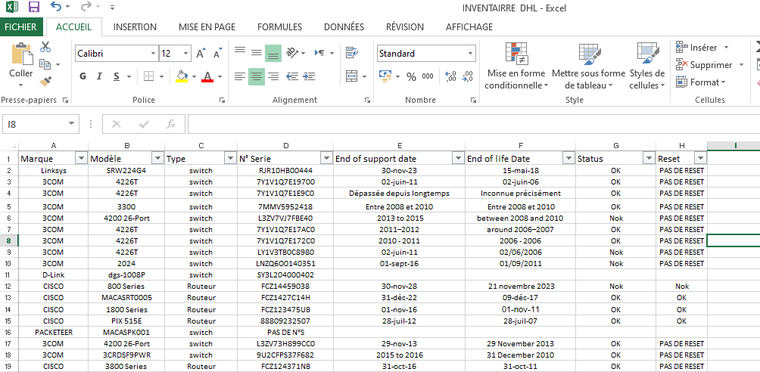Open the Name Box dropdown showing I8
Screen dimensions: 760x372
tap(71, 124)
